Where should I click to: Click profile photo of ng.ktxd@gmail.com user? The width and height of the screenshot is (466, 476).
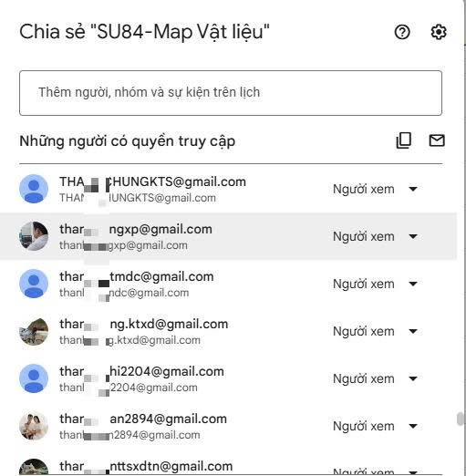(x=34, y=331)
